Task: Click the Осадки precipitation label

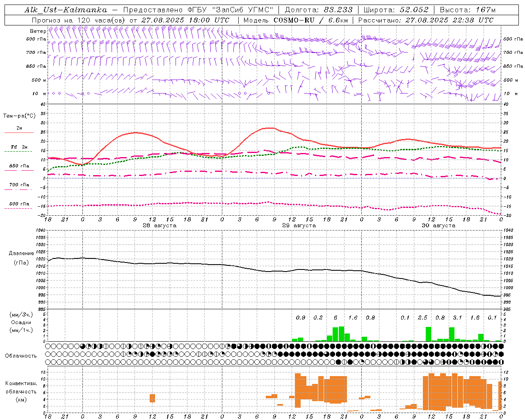Action: [x=21, y=322]
